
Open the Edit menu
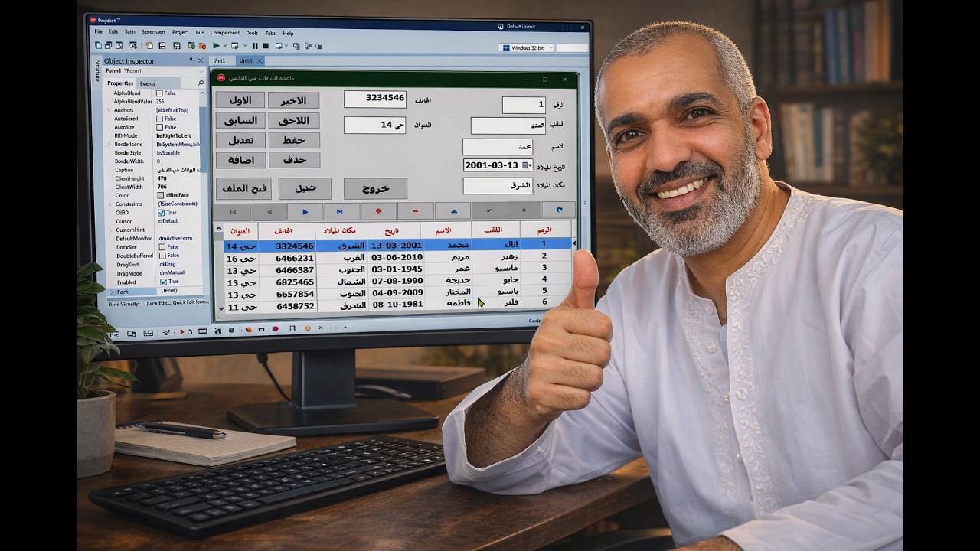point(113,32)
